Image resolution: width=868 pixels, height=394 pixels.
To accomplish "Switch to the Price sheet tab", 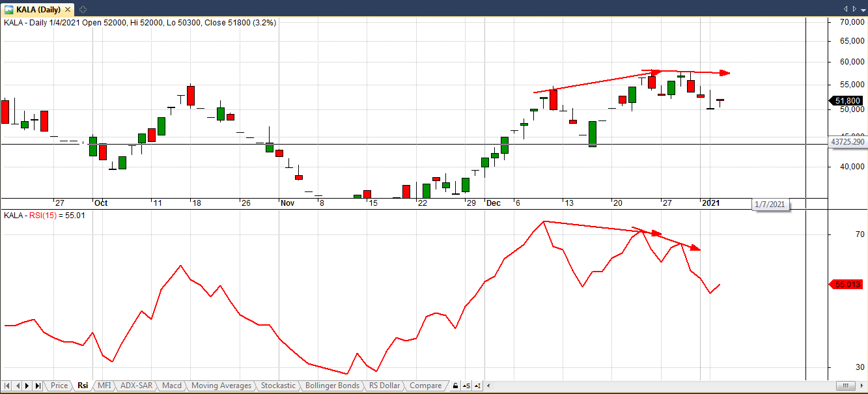I will (x=59, y=386).
